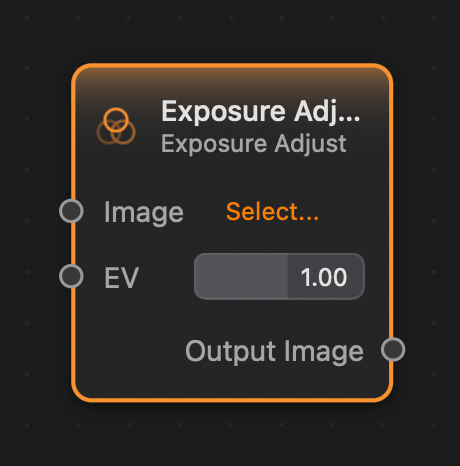Click the lighter filled portion of EV slider
The height and width of the screenshot is (466, 460).
(241, 277)
